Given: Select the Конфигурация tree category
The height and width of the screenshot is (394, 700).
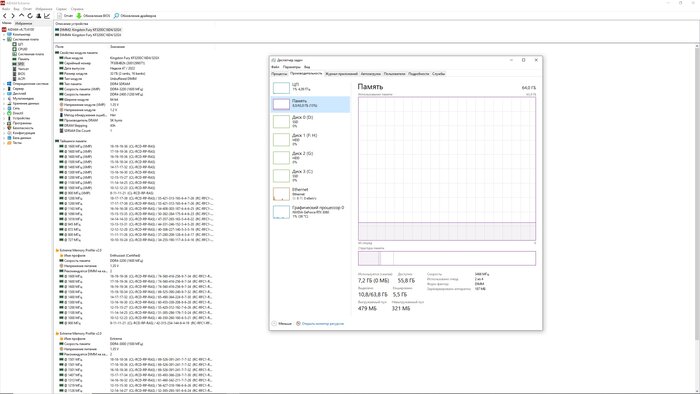Looking at the screenshot, I should click(21, 133).
